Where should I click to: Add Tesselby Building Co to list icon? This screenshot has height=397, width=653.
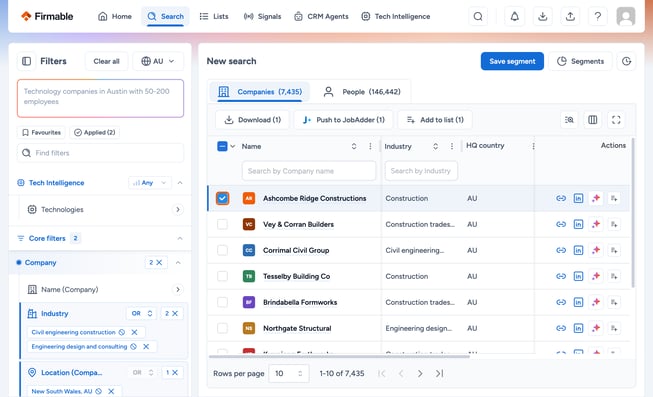614,276
